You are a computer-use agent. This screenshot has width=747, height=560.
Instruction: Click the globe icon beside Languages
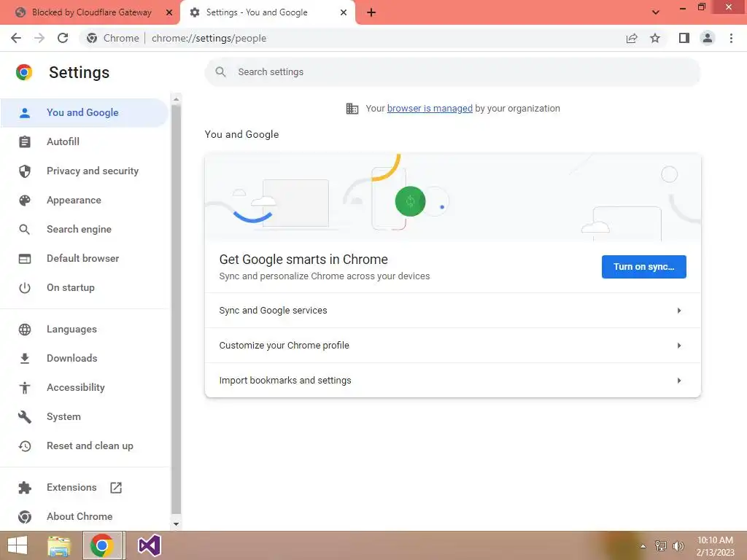25,330
